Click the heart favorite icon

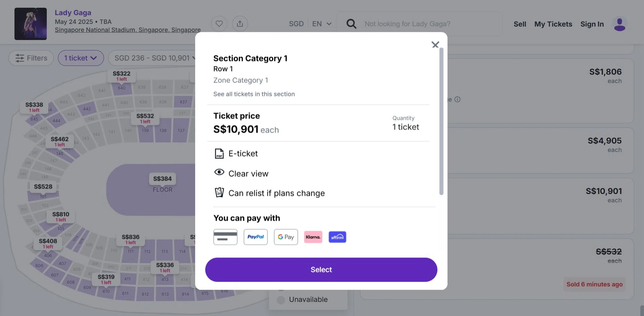219,24
